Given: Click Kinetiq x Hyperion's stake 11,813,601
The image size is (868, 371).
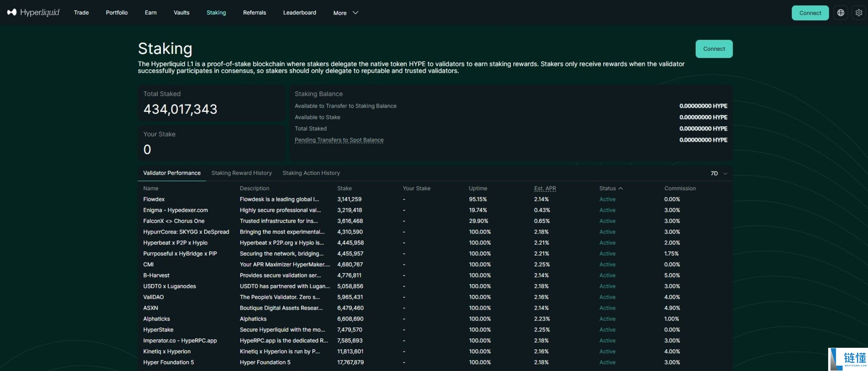Looking at the screenshot, I should (350, 351).
